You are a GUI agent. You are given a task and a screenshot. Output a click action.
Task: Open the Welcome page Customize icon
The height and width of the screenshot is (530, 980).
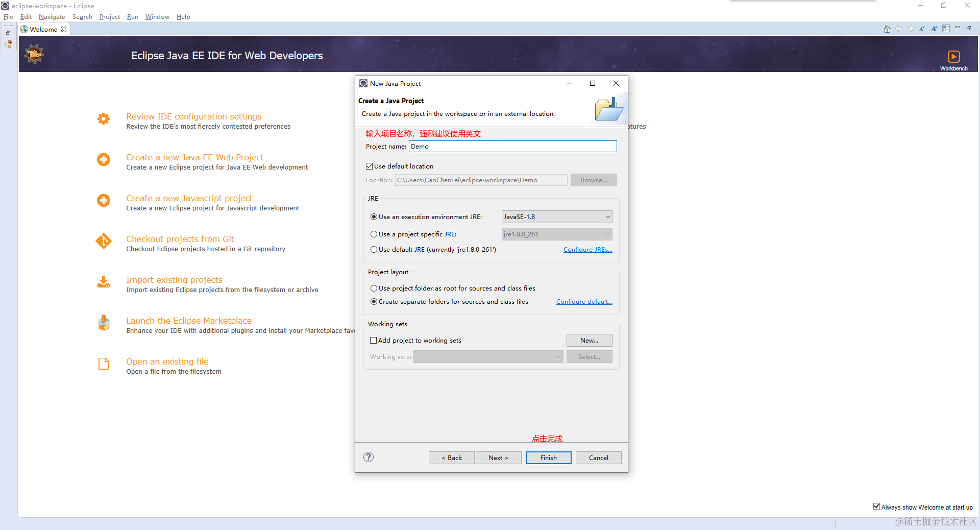tap(946, 29)
